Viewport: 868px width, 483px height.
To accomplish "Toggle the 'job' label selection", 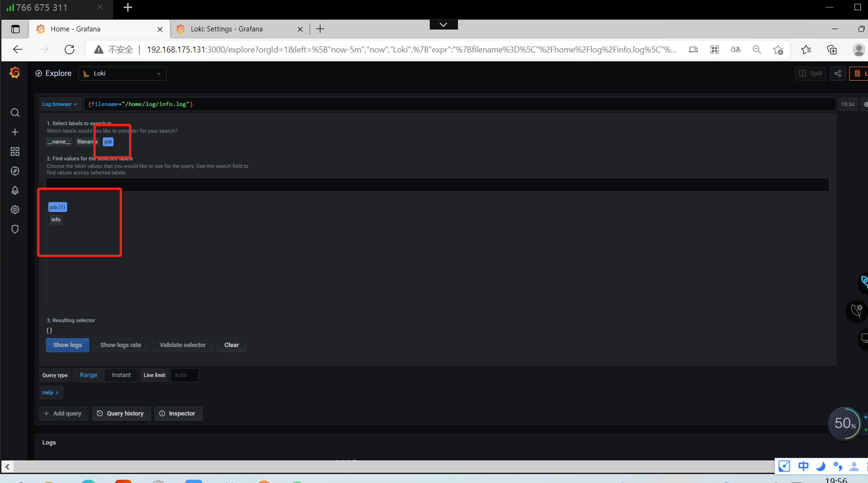I will (108, 141).
